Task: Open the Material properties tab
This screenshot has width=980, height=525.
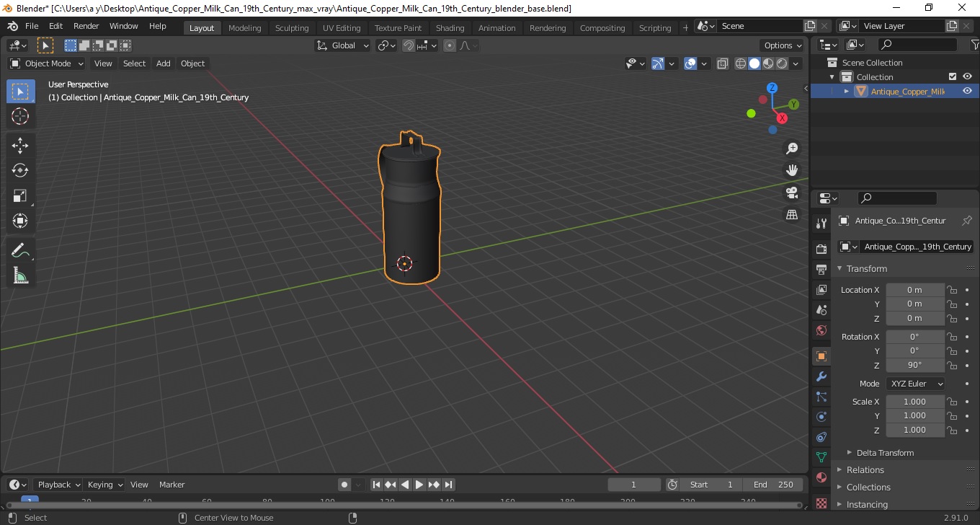Action: coord(821,477)
